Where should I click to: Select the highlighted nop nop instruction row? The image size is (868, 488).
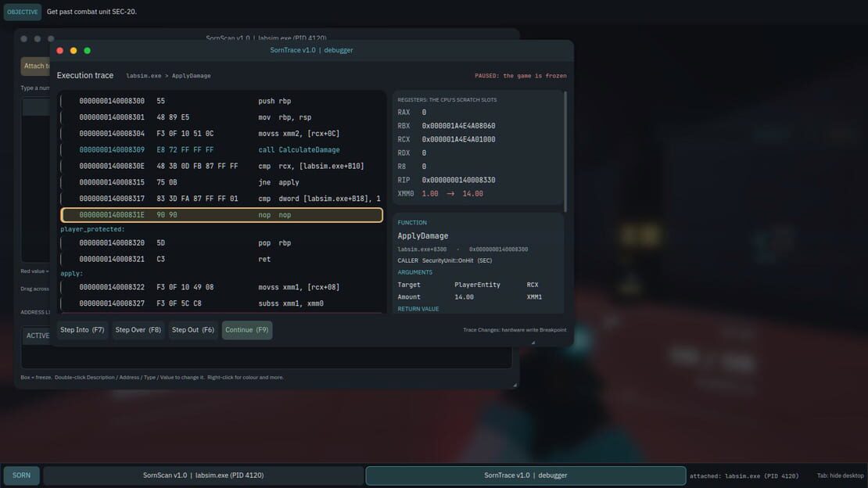pos(221,215)
